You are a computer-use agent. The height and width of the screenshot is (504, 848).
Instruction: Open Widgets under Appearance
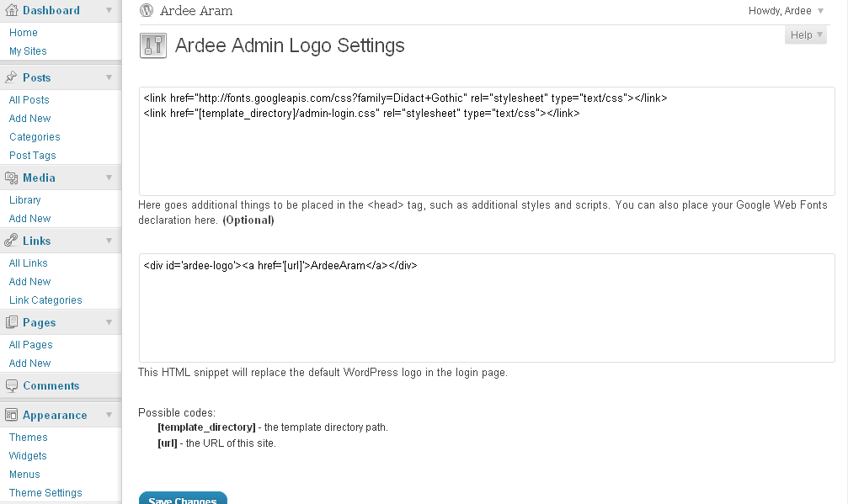pyautogui.click(x=28, y=455)
